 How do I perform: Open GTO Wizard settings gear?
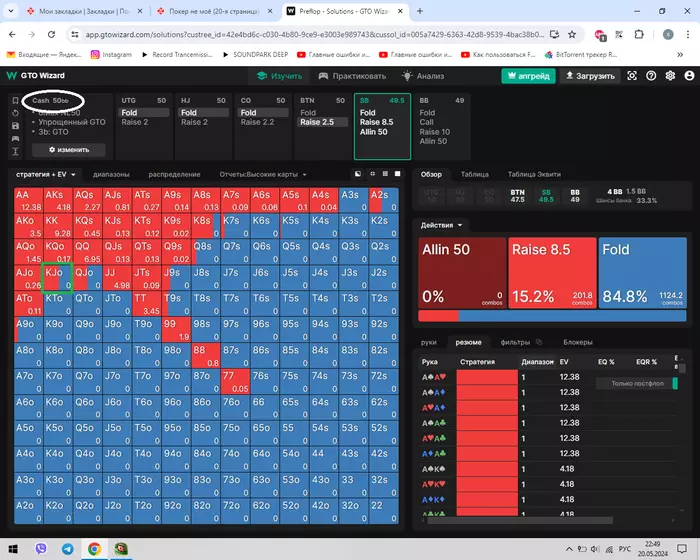click(670, 76)
